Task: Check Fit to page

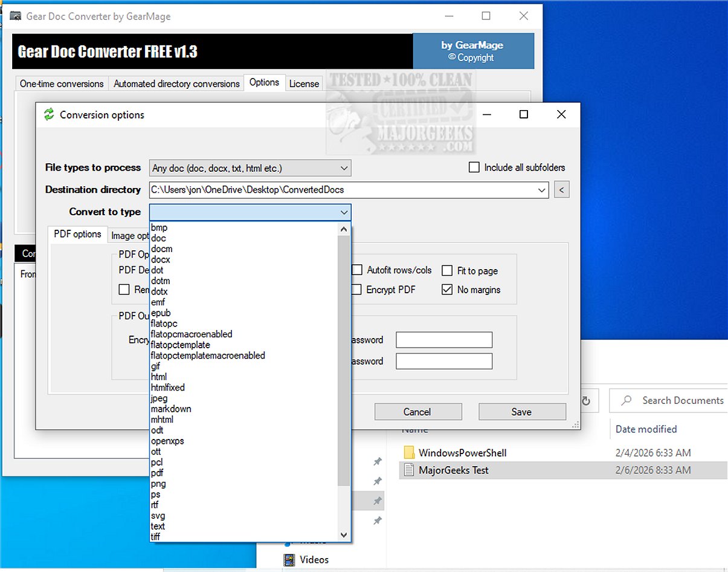Action: point(447,270)
